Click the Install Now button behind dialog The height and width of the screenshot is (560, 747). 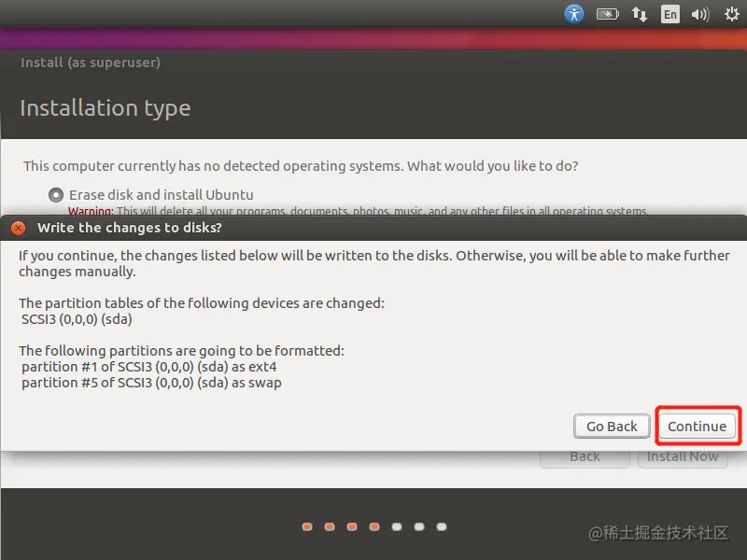click(683, 457)
